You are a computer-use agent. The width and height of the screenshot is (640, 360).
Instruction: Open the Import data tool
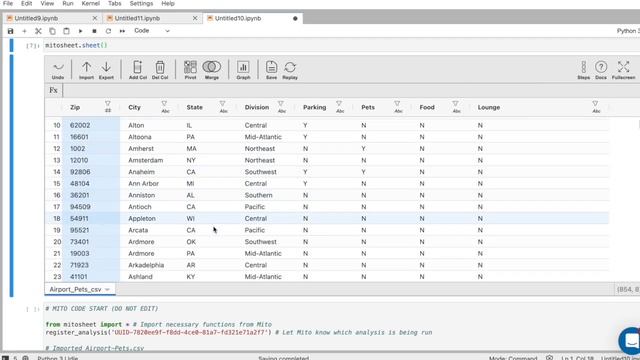pos(86,70)
